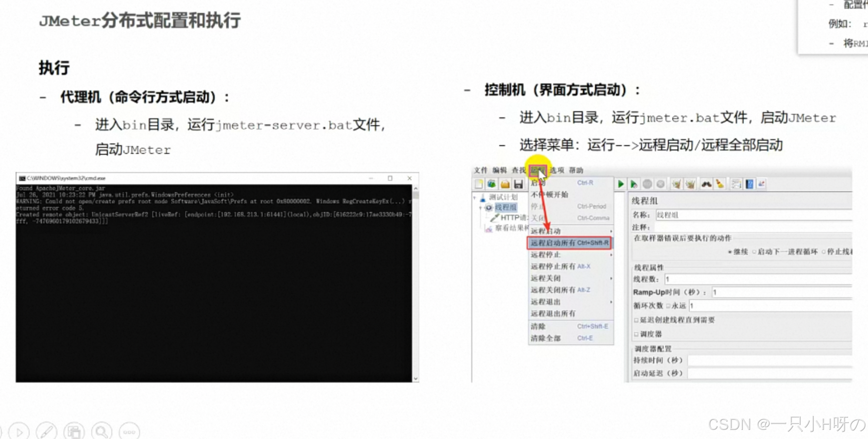868x439 pixels.
Task: Click the Start no pauses icon
Action: (634, 184)
